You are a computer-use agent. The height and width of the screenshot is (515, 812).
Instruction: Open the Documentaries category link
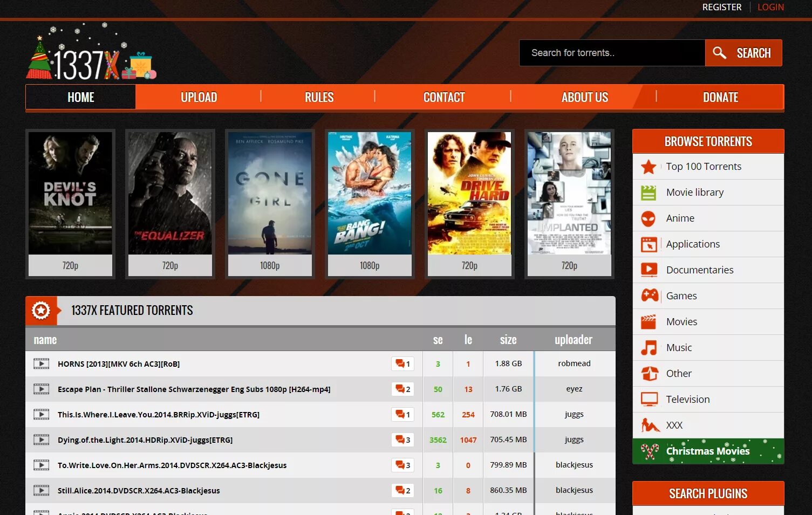click(x=700, y=270)
